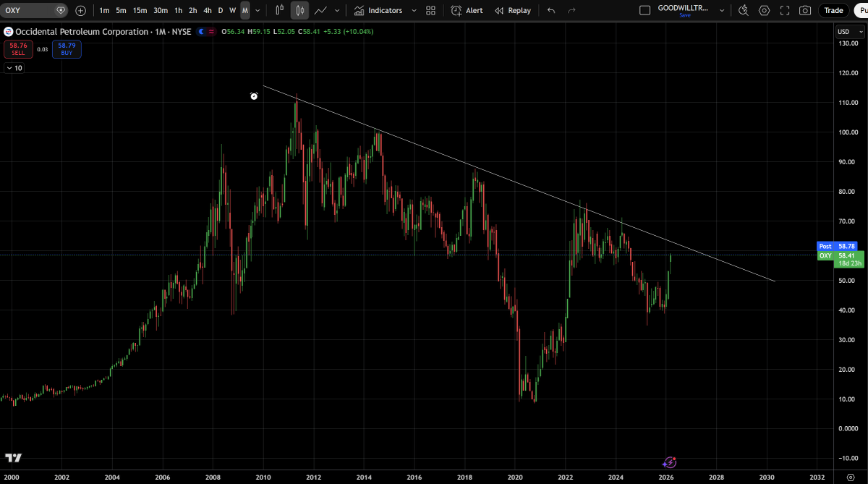Screen dimensions: 868x484
Task: Undo the last action
Action: (x=552, y=11)
